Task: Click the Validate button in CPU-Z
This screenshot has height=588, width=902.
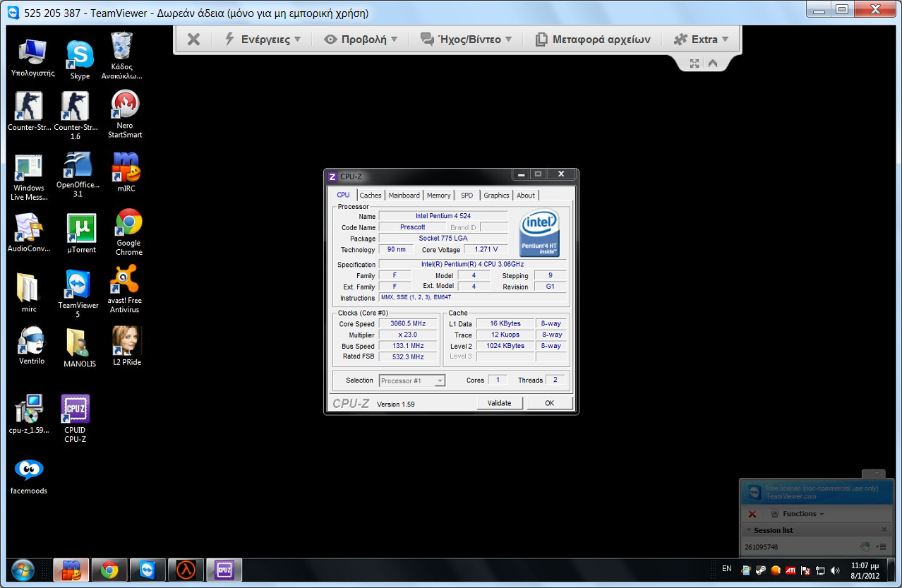Action: 499,403
